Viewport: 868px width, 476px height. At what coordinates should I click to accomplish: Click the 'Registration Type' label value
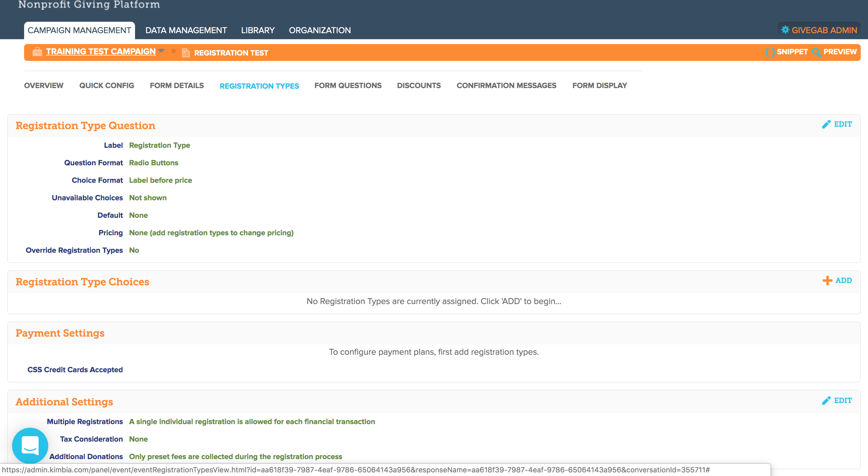pyautogui.click(x=159, y=145)
